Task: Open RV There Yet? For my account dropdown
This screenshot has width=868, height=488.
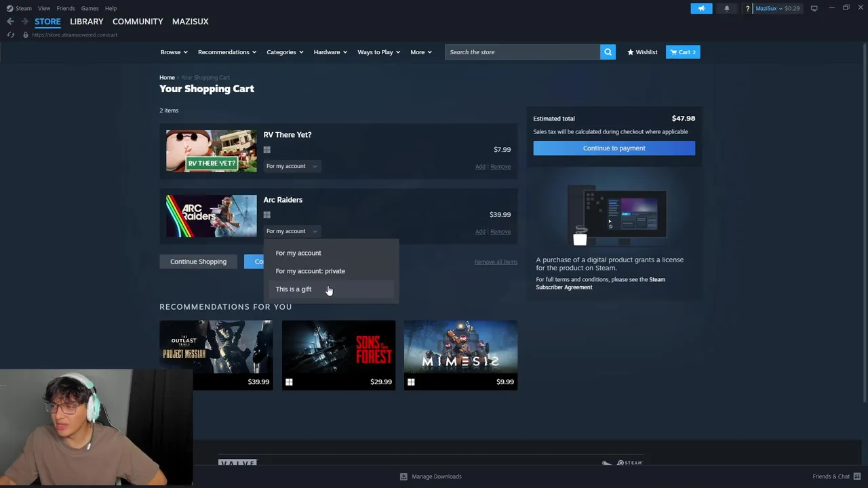Action: point(292,166)
